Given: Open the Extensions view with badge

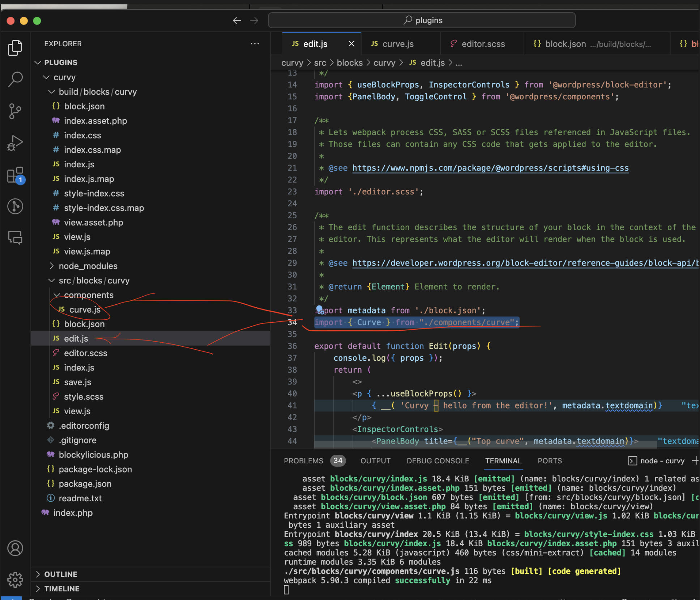Looking at the screenshot, I should 16,175.
